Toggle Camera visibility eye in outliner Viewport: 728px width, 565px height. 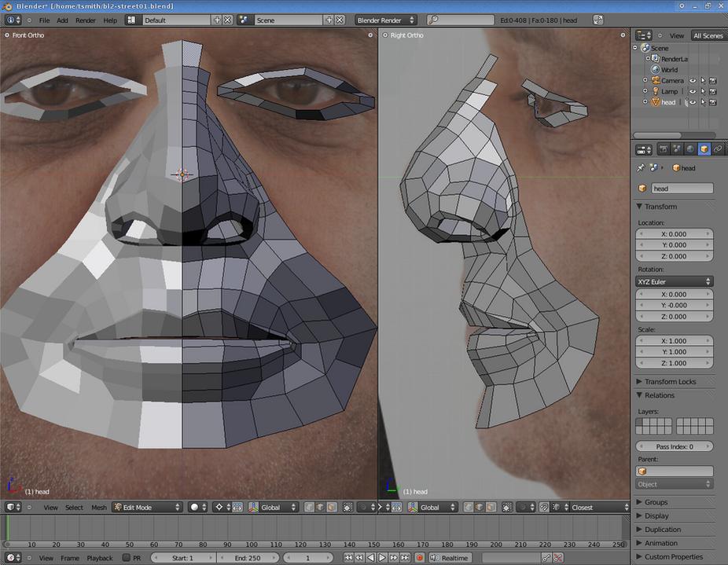693,80
